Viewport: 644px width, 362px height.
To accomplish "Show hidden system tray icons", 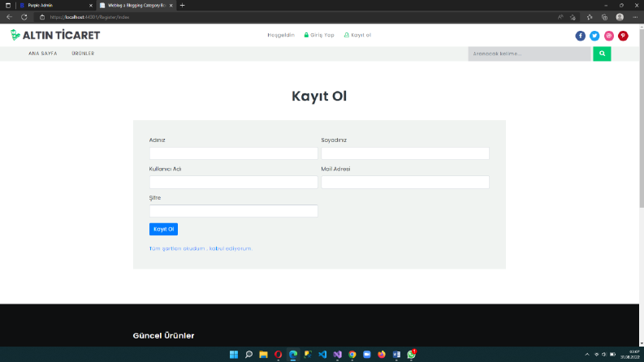I will click(587, 355).
